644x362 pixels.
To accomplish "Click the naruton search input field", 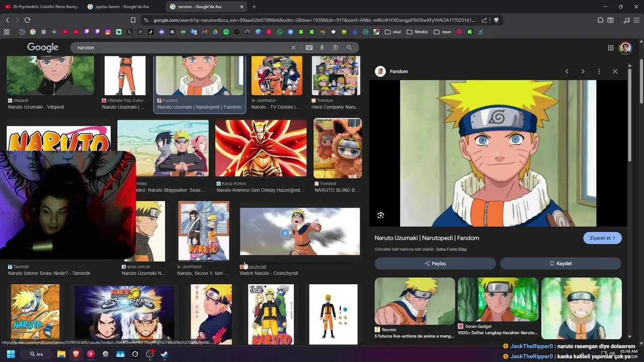I will tap(181, 47).
